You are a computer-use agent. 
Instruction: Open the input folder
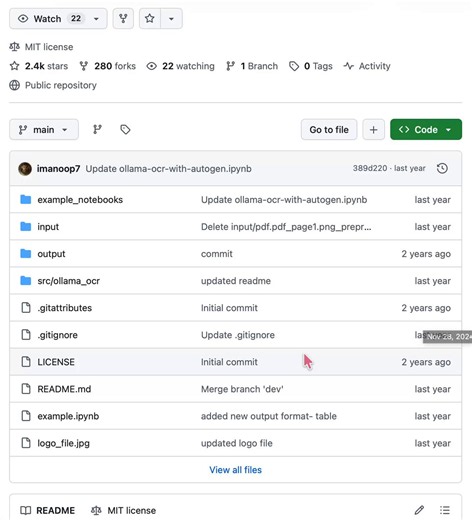click(48, 227)
